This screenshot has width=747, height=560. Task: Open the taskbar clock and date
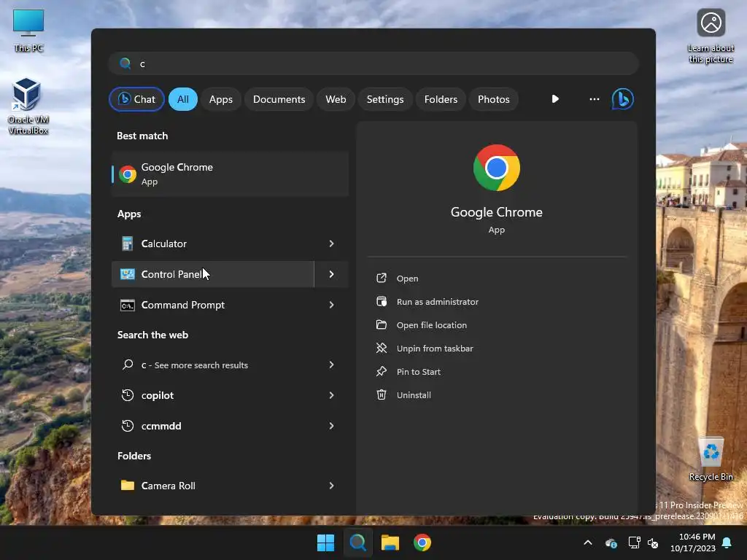(x=693, y=542)
